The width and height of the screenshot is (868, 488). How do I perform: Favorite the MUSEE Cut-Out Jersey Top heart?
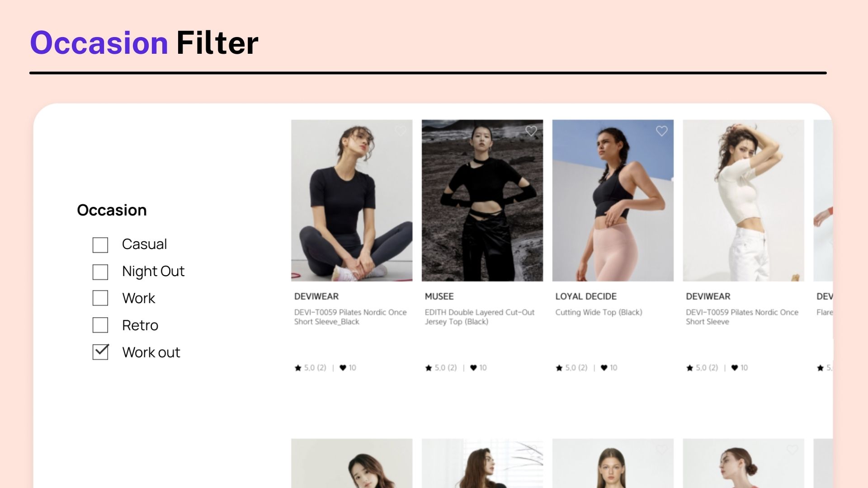click(531, 131)
